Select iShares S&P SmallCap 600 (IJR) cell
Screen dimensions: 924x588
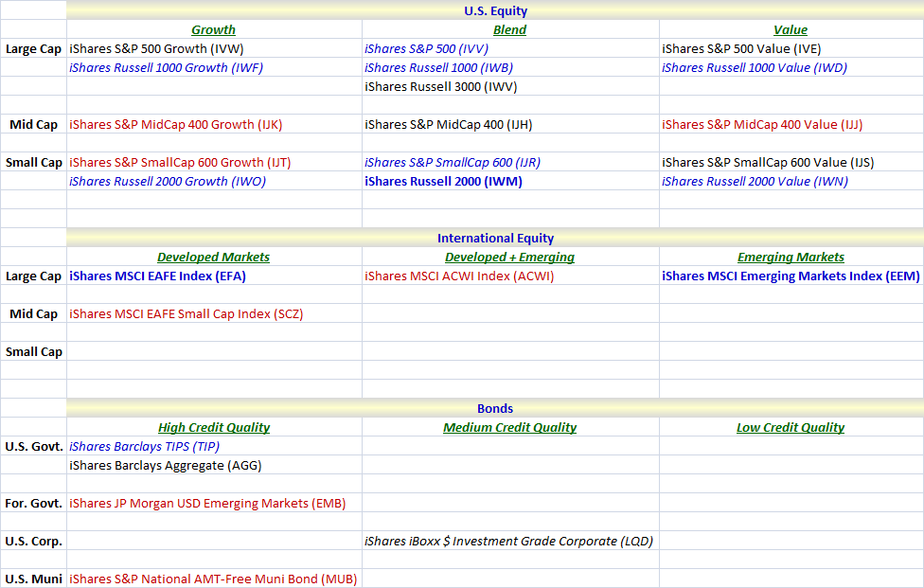click(x=510, y=162)
